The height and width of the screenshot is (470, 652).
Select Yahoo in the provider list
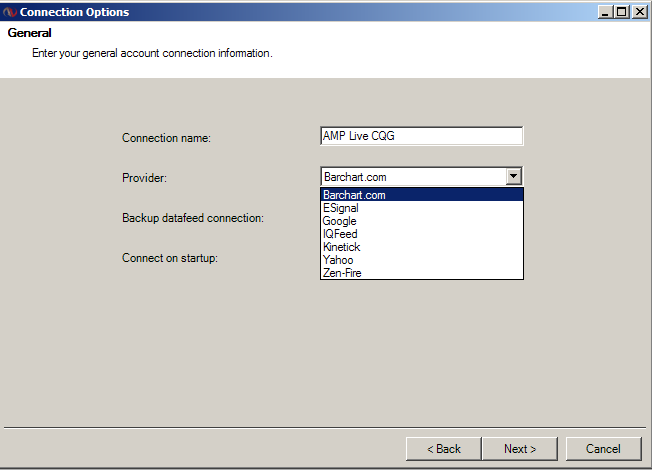[x=421, y=260]
